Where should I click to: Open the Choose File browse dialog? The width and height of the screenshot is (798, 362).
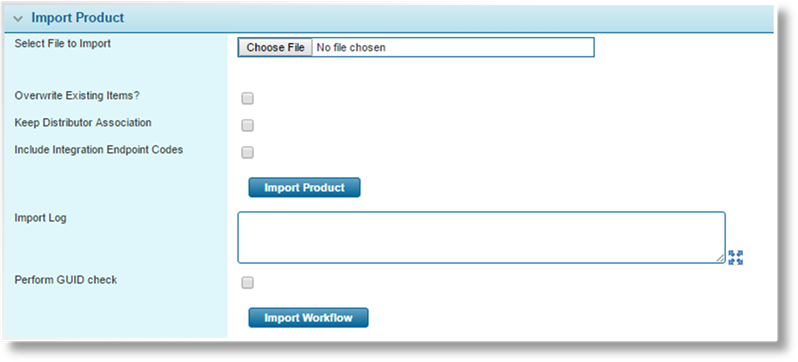tap(275, 47)
